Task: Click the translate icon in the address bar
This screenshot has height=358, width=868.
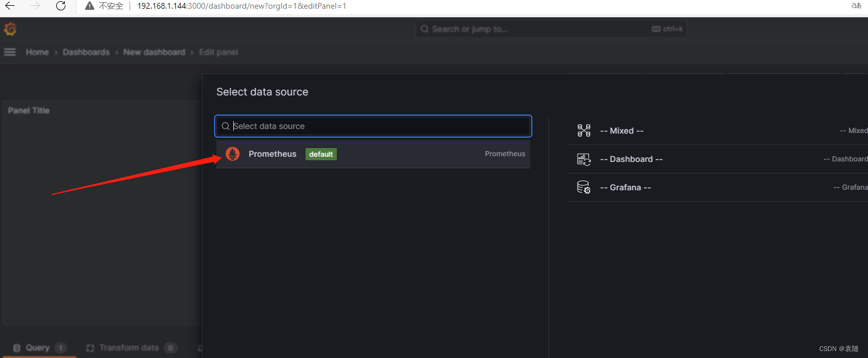Action: 856,6
